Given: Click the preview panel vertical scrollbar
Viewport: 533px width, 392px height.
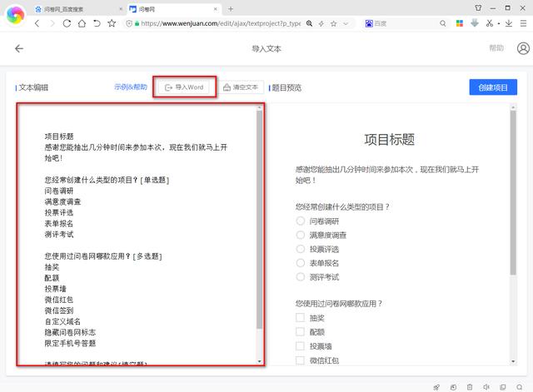Looking at the screenshot, I should point(513,192).
